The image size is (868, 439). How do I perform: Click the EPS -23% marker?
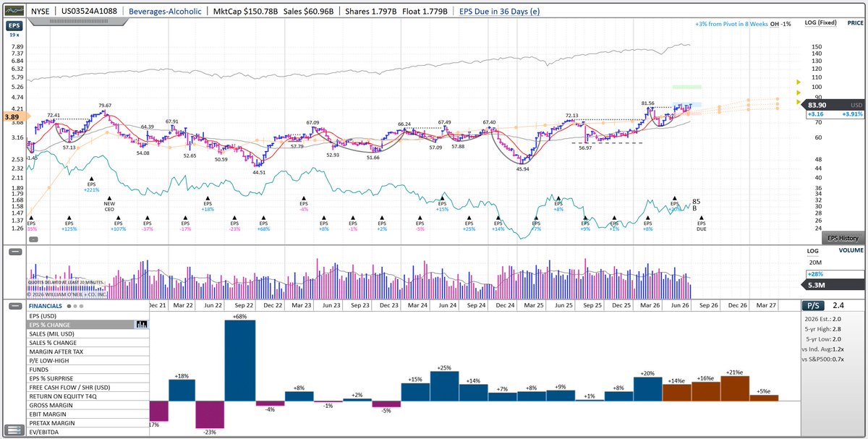click(234, 223)
